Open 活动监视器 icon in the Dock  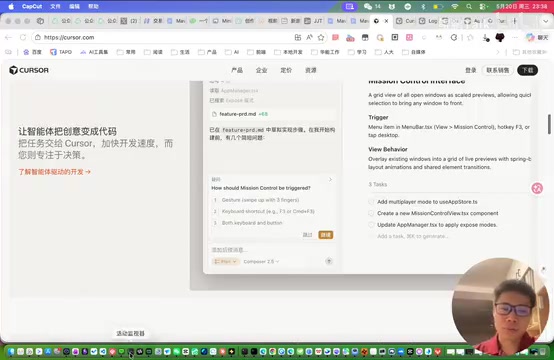[x=131, y=352]
